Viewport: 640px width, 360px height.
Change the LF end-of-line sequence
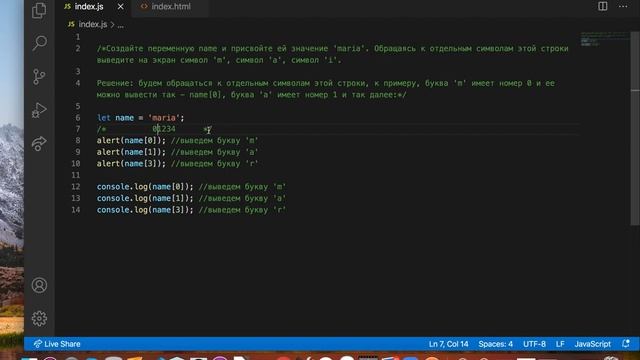click(560, 344)
